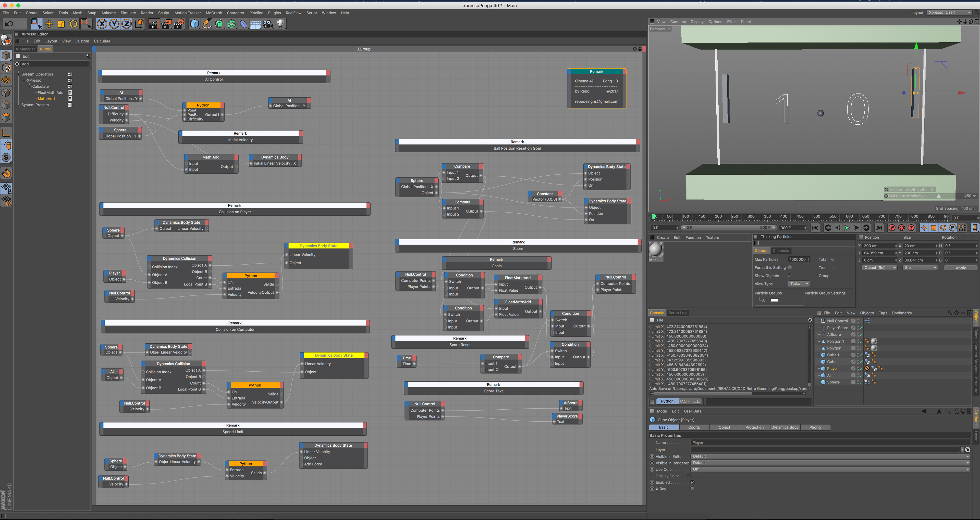
Task: Toggle the X axis lock
Action: (x=102, y=24)
